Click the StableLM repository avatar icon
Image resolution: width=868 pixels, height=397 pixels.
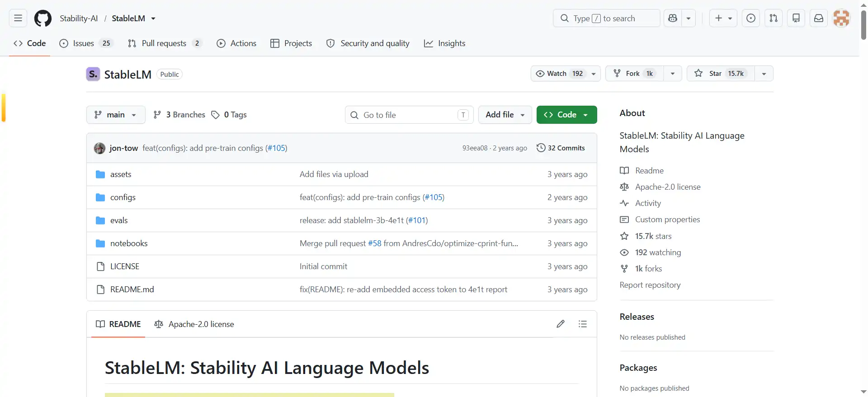[x=93, y=74]
